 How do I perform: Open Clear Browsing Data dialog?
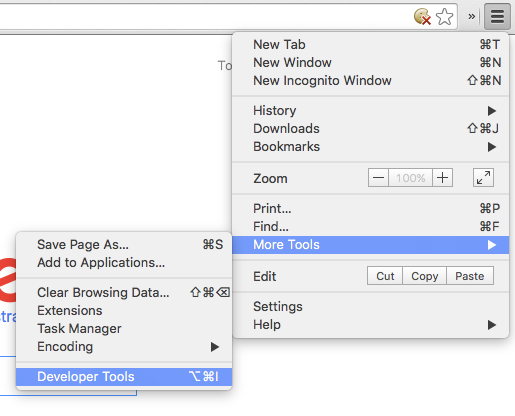point(124,293)
